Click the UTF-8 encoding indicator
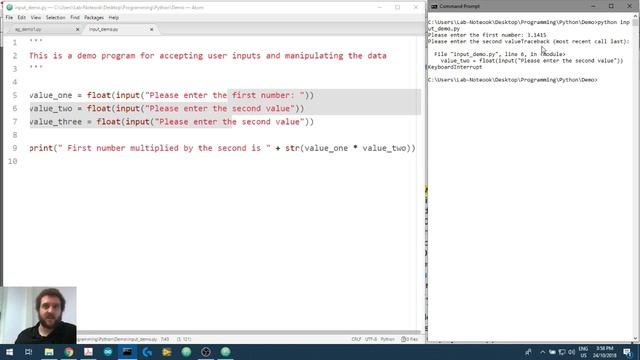Screen dimensions: 640x360 [371, 339]
